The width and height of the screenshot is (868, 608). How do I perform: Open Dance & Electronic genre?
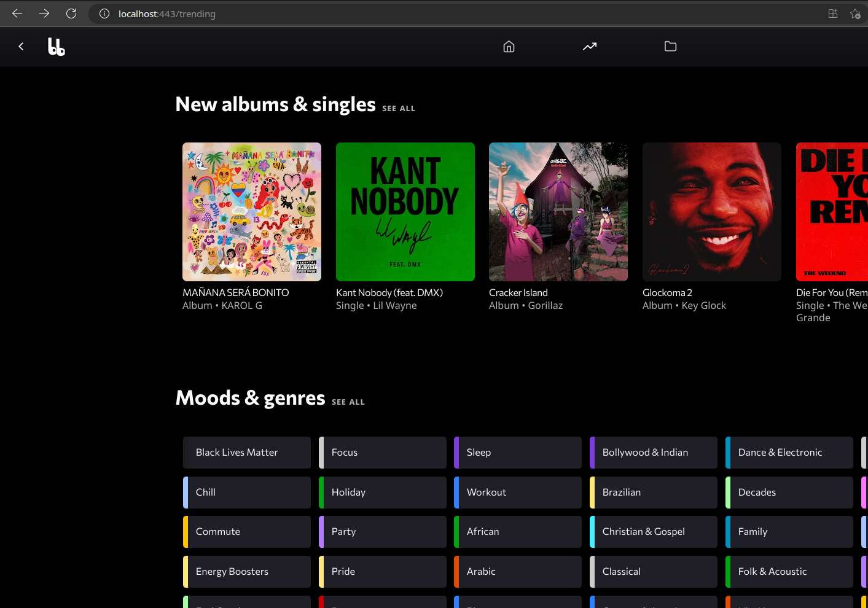pyautogui.click(x=789, y=453)
